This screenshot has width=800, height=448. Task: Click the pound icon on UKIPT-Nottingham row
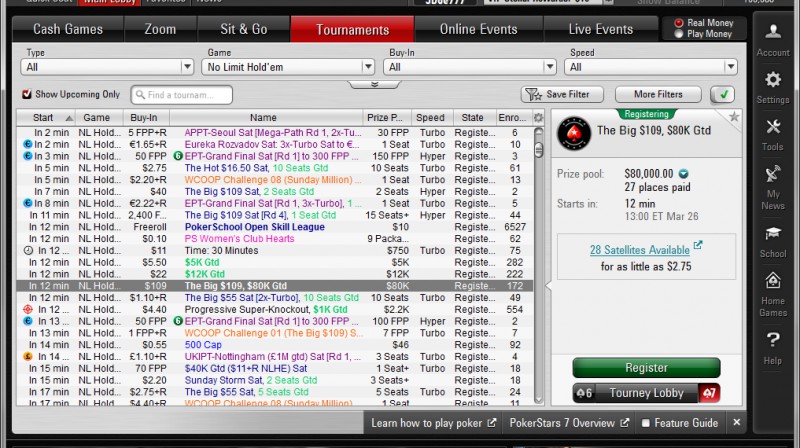28,357
